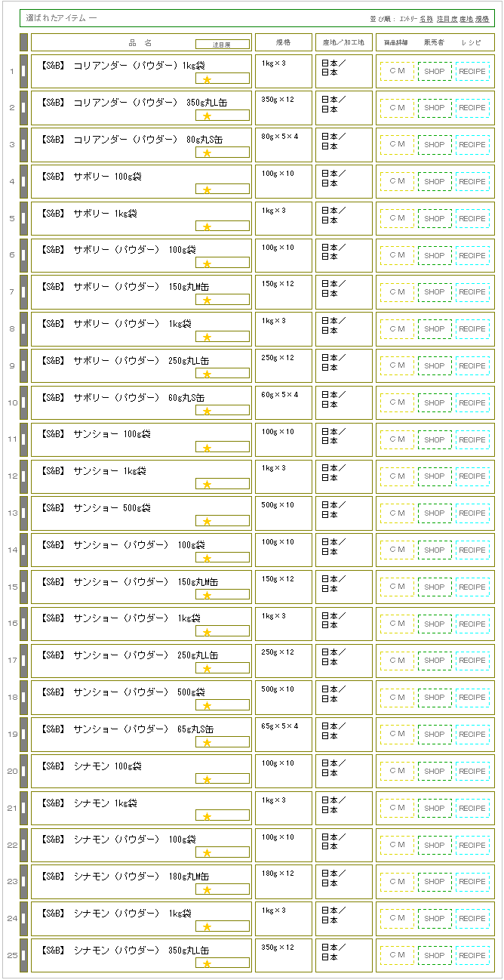
Task: Toggle the selection box for row 25
Action: tap(23, 955)
